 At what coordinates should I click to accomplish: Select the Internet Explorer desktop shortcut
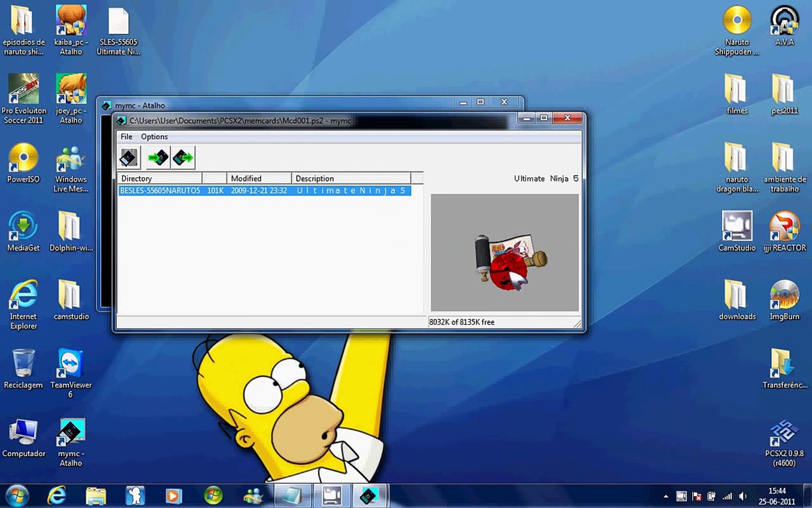[23, 305]
